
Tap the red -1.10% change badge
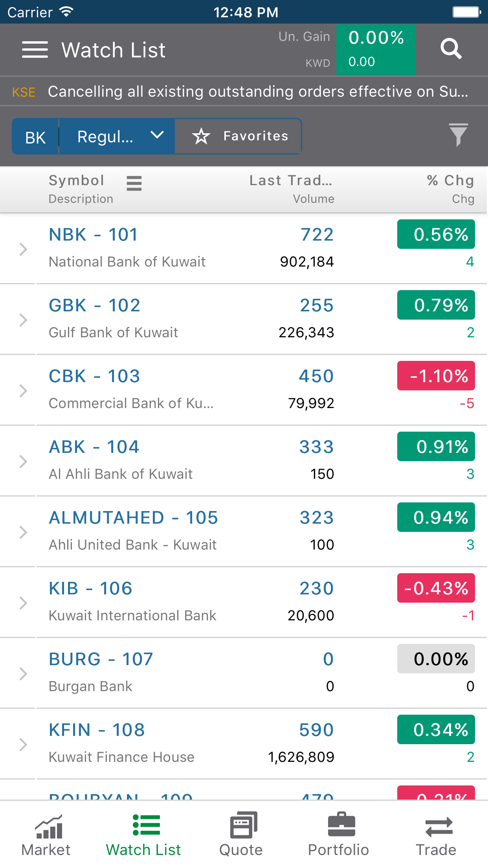click(x=436, y=376)
